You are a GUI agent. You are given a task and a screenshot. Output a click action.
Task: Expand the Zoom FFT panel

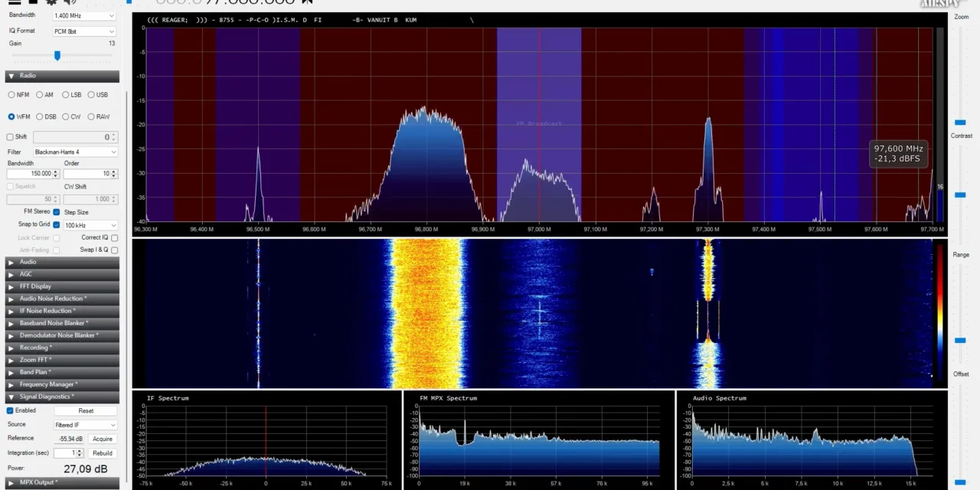62,360
